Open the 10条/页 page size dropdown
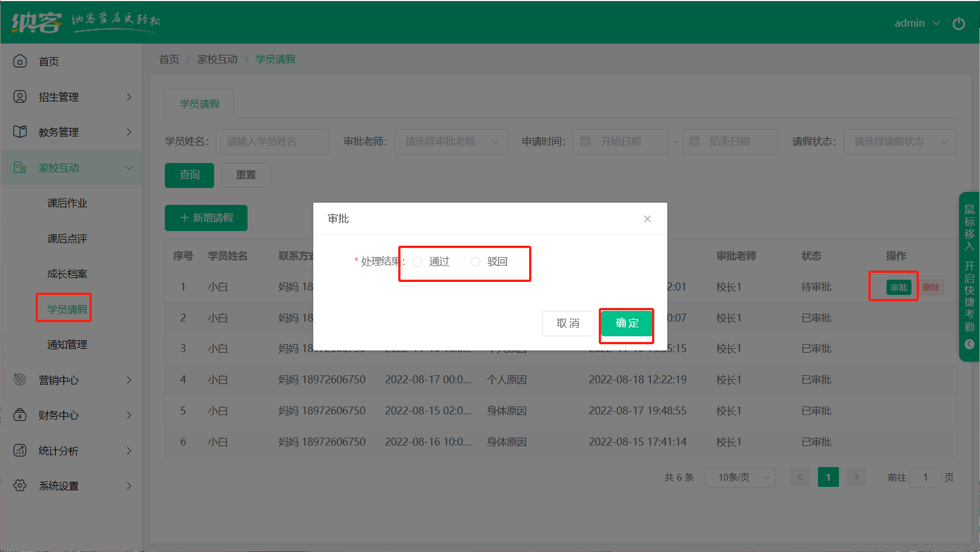Viewport: 980px width, 552px height. (x=739, y=477)
